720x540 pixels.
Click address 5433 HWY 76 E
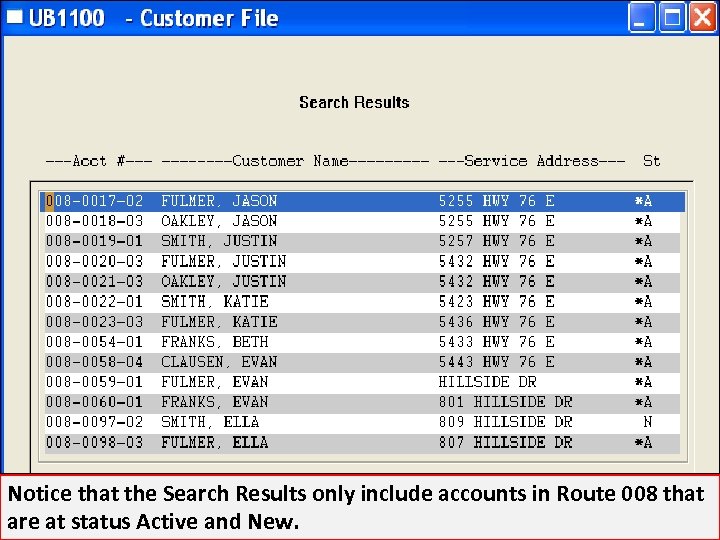(x=496, y=342)
